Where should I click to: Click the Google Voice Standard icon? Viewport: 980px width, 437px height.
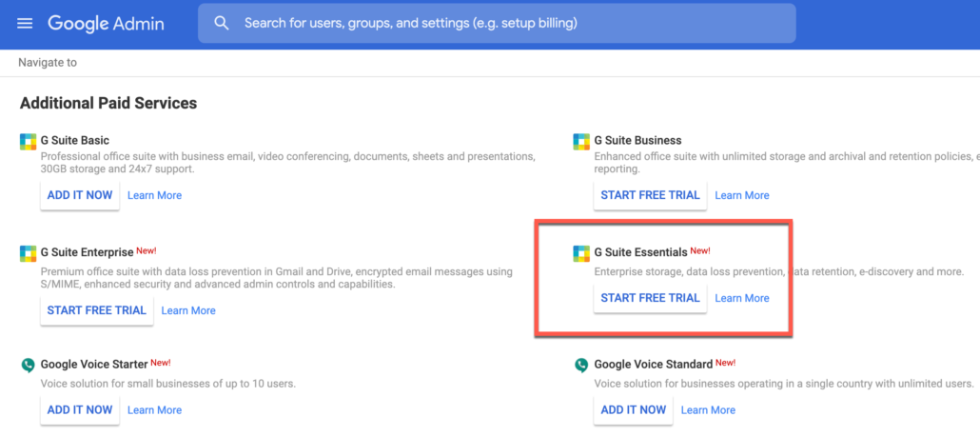click(x=581, y=366)
